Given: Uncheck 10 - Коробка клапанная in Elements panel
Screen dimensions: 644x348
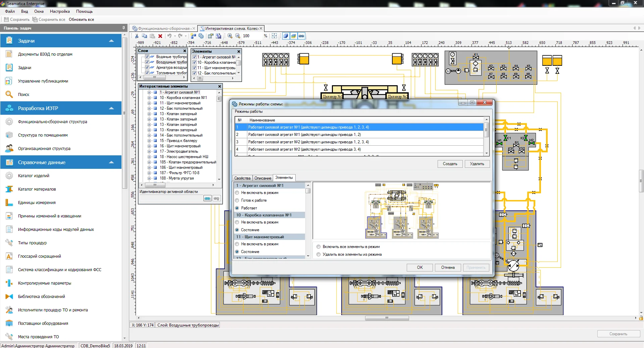Looking at the screenshot, I should tap(194, 62).
